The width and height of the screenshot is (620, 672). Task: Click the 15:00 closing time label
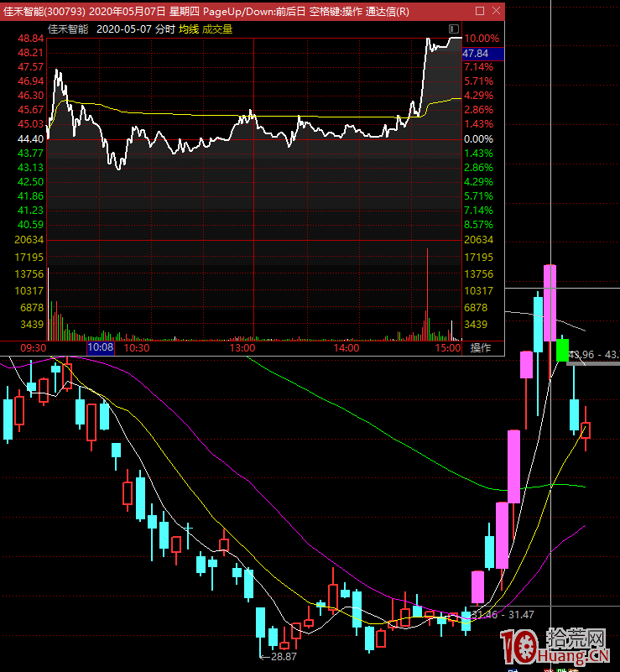click(x=449, y=347)
